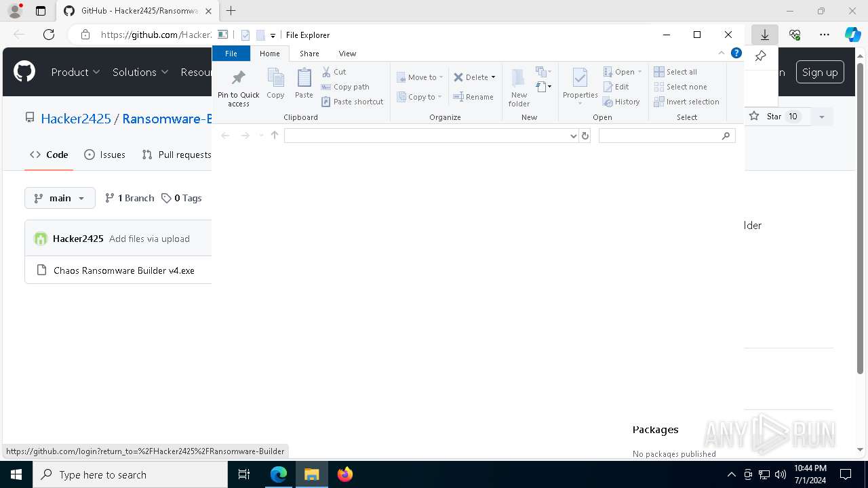Reload the Edge browser page
This screenshot has height=488, width=868.
coord(48,35)
